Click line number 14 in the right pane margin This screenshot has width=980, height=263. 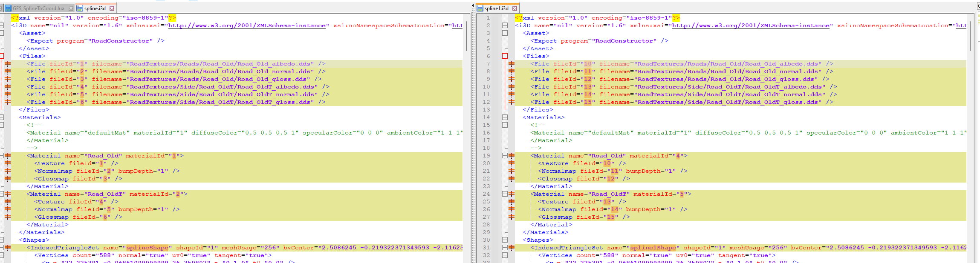point(486,117)
